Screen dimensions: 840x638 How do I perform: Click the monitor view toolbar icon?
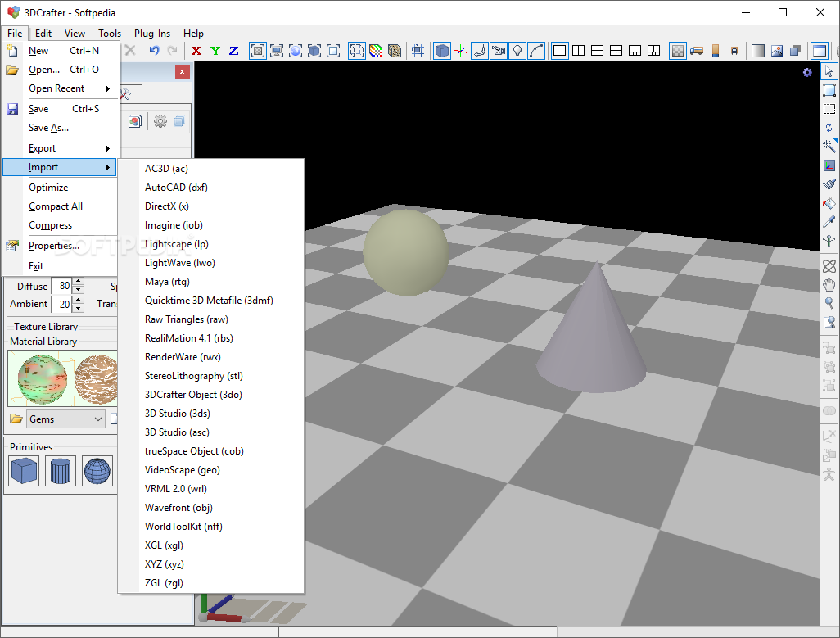tap(277, 50)
